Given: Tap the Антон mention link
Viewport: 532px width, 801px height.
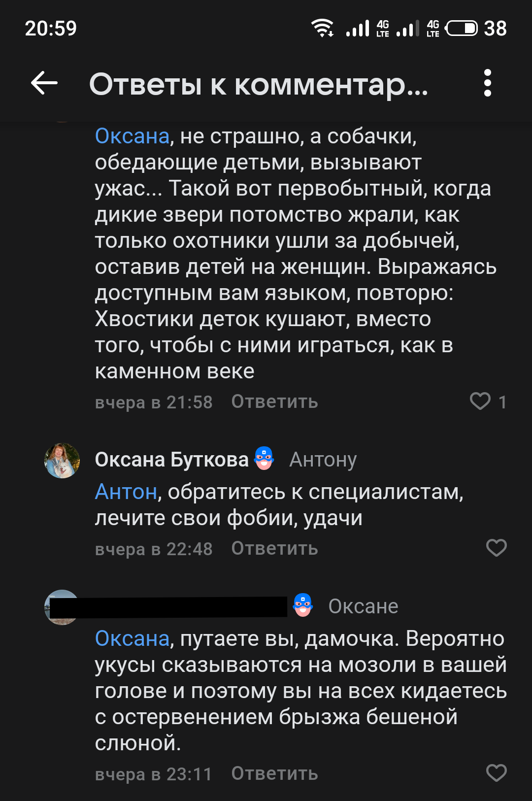Looking at the screenshot, I should point(126,492).
